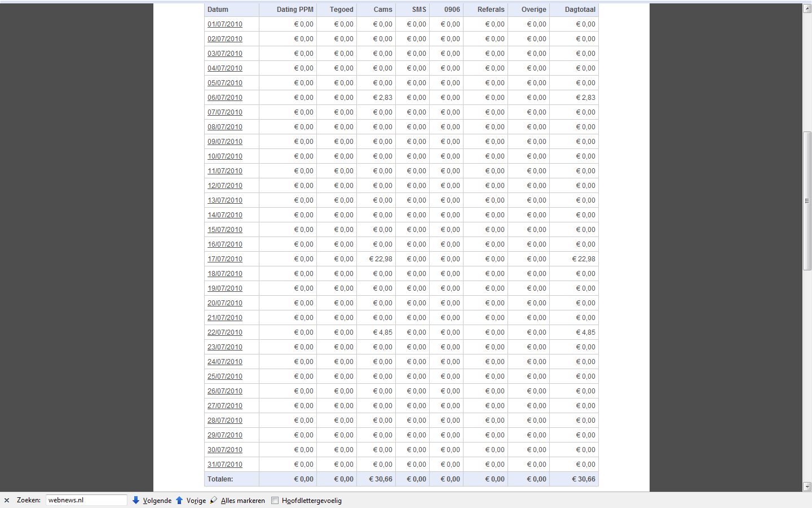This screenshot has width=812, height=508.
Task: Open the 04/07/2010 date link
Action: [225, 68]
